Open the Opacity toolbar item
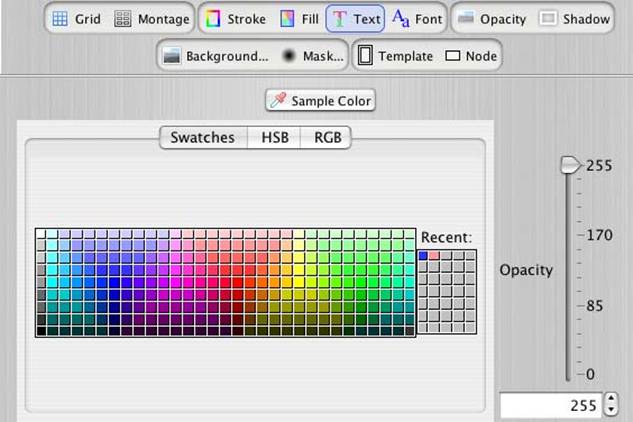633x422 pixels. pyautogui.click(x=492, y=19)
